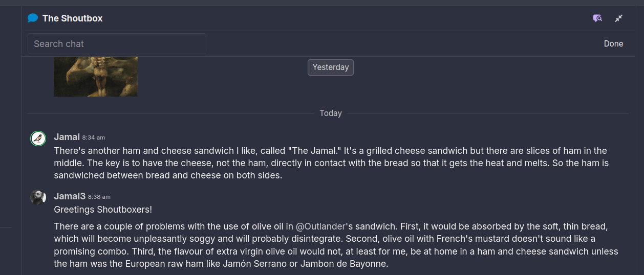Open Jamal3's profile avatar

pyautogui.click(x=38, y=197)
